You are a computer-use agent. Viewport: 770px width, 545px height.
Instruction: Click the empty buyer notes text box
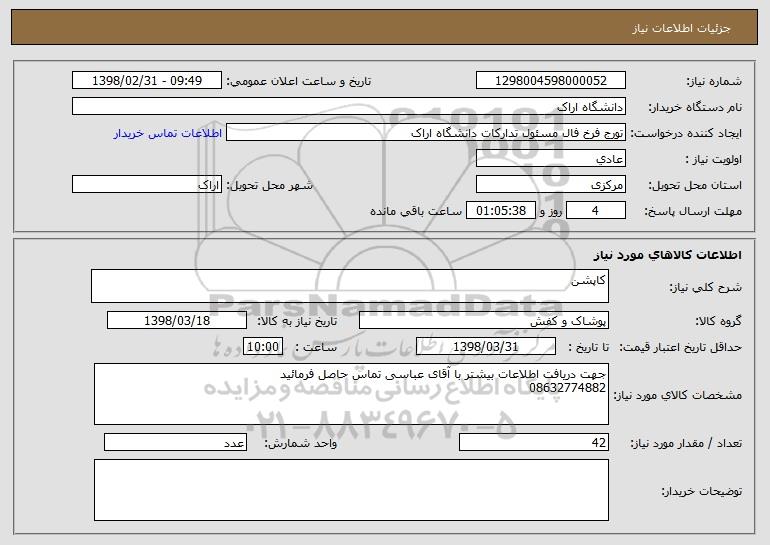pyautogui.click(x=351, y=490)
